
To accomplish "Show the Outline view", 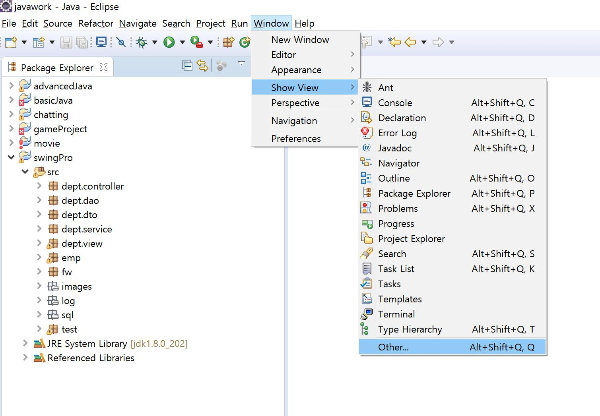I will point(453,178).
